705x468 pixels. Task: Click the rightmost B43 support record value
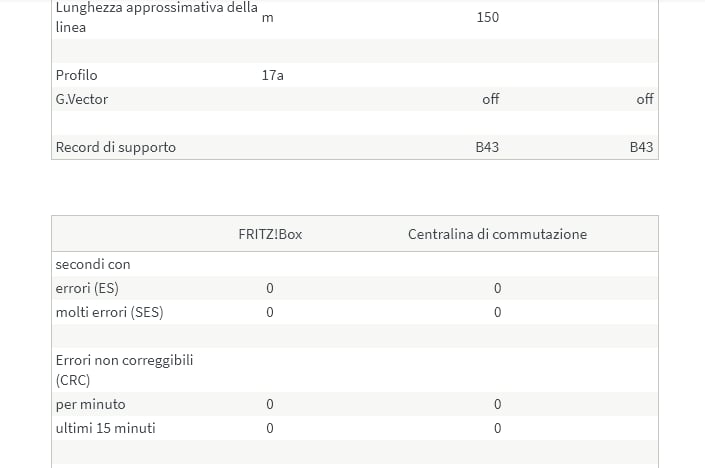[641, 147]
